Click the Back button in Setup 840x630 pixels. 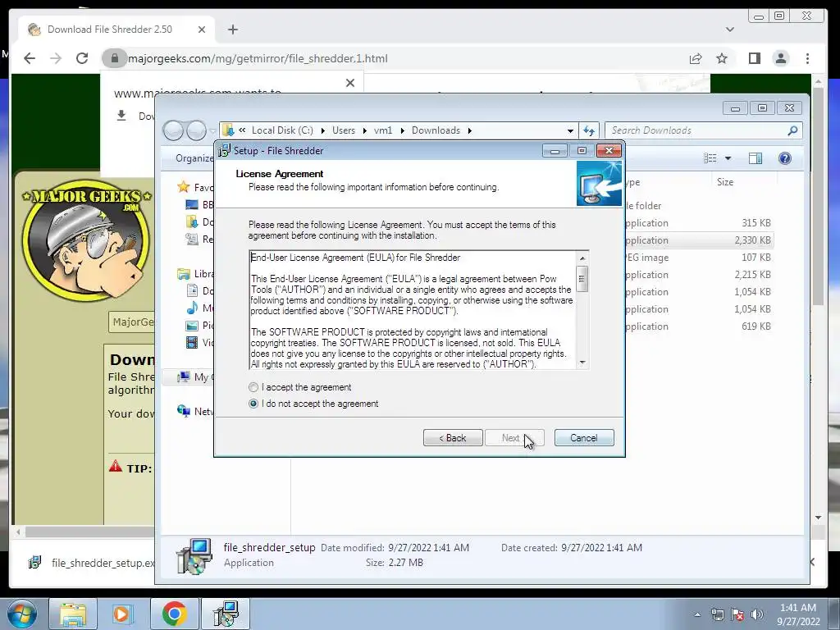[x=453, y=438]
